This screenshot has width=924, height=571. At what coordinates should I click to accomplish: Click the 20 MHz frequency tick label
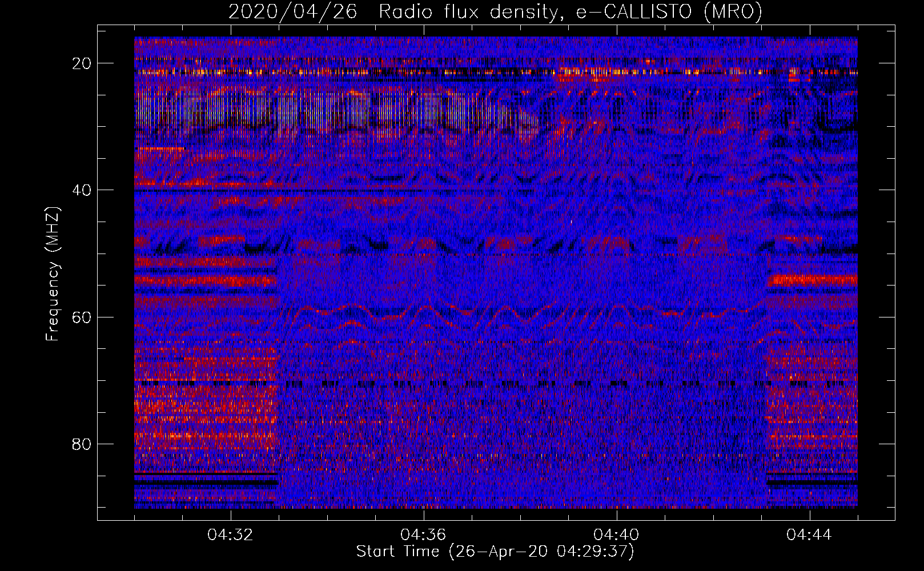[82, 63]
